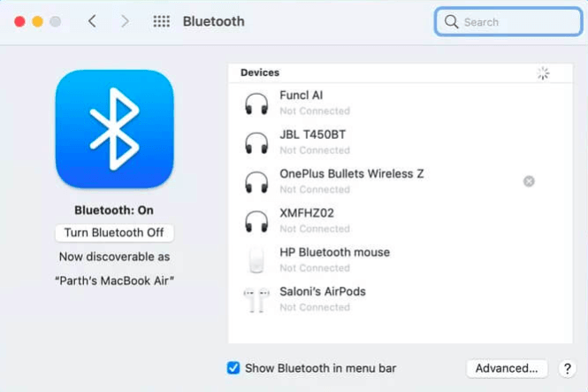
Task: Select the Funcl AI headphones icon
Action: 256,104
